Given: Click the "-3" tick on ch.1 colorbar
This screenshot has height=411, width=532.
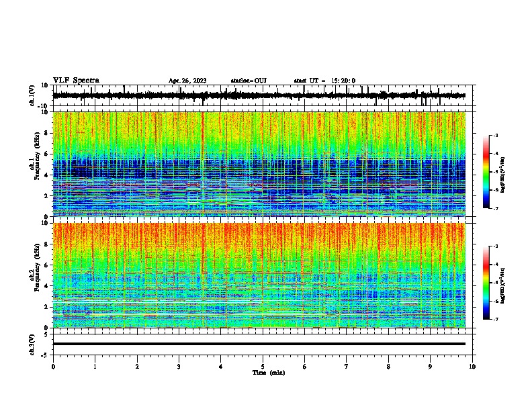Looking at the screenshot, I should 496,136.
